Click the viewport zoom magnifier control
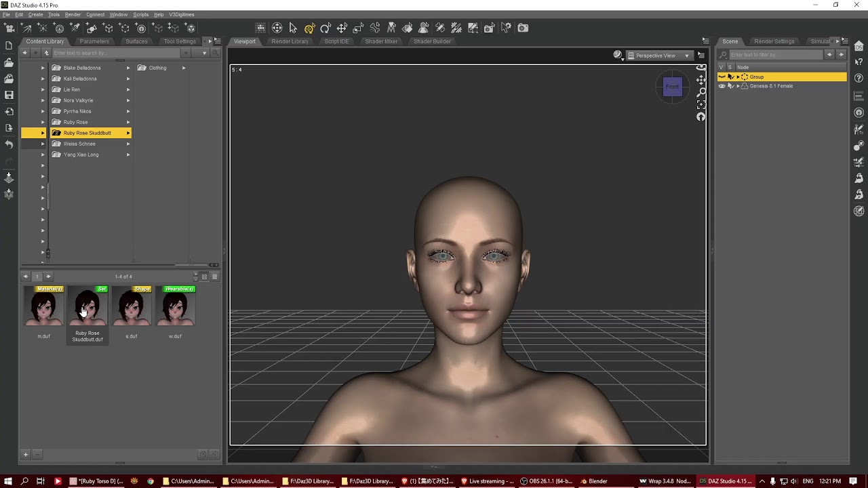The width and height of the screenshot is (868, 488). tap(701, 92)
